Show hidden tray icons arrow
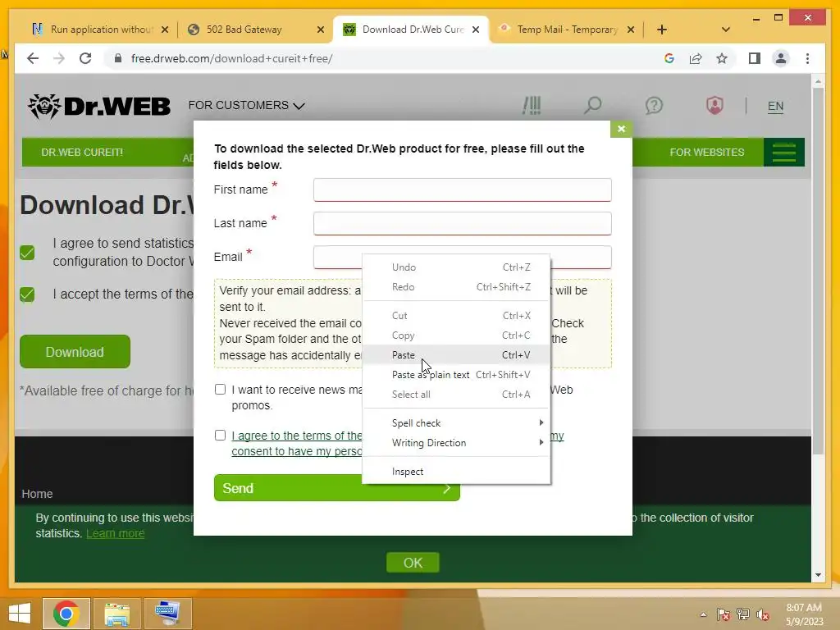The width and height of the screenshot is (840, 630). [703, 614]
